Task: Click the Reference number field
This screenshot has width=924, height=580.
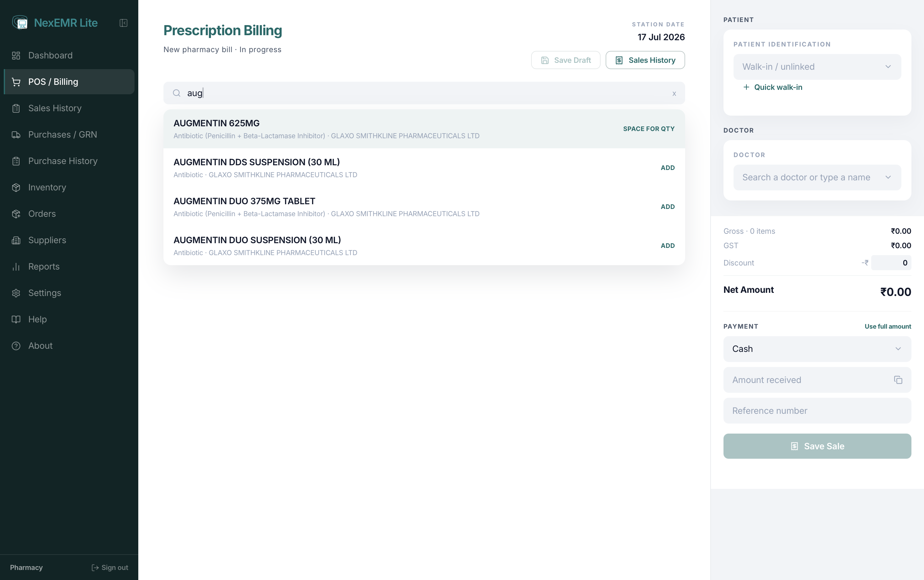Action: tap(817, 411)
